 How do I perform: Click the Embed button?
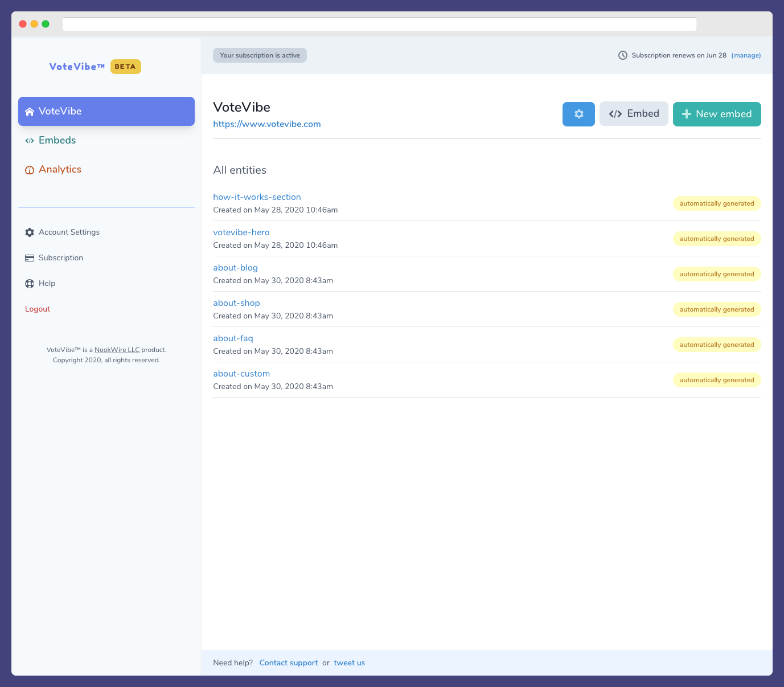(634, 114)
